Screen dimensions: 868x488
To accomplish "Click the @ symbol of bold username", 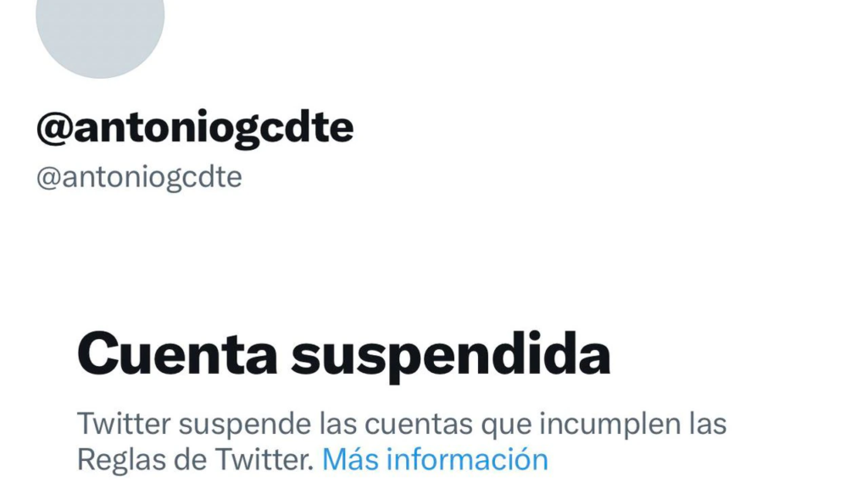I will (54, 129).
